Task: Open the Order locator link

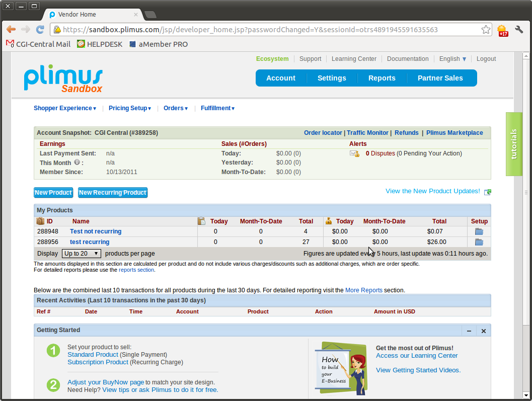Action: click(323, 133)
